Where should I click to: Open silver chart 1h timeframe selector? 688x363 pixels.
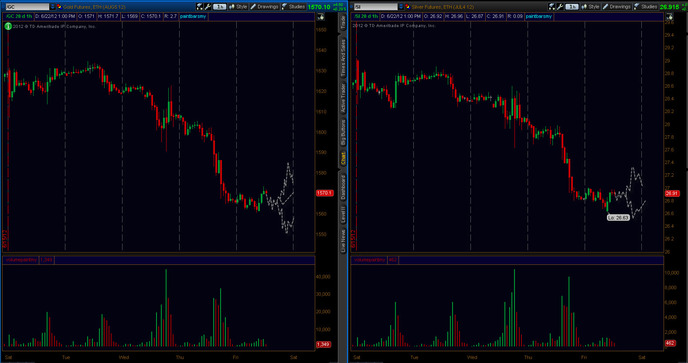point(571,7)
